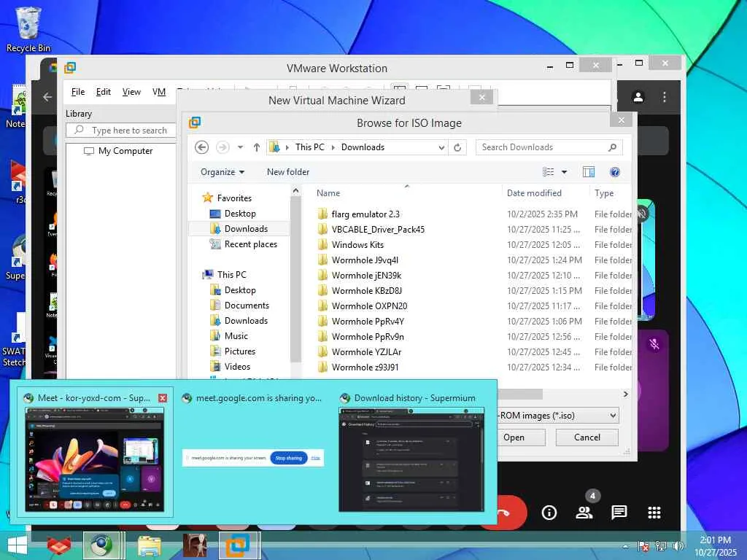This screenshot has height=560, width=747.
Task: Select the VBCABLE_Driver_Pack45 folder
Action: coord(371,230)
